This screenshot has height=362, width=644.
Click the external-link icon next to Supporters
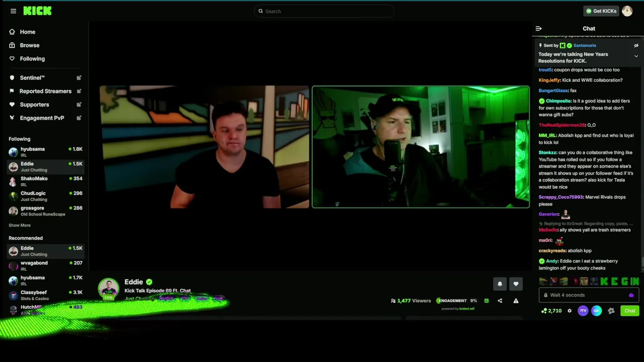pyautogui.click(x=79, y=105)
